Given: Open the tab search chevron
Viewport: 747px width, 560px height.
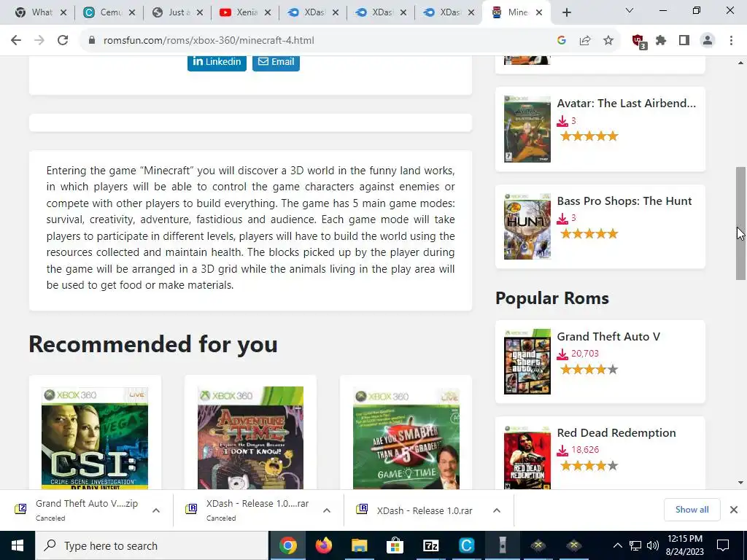Looking at the screenshot, I should tap(630, 10).
